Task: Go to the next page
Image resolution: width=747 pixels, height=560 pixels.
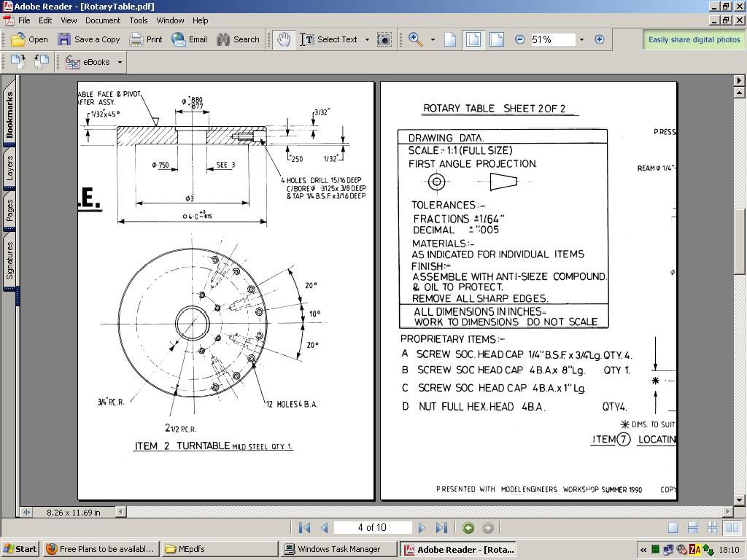Action: [422, 528]
